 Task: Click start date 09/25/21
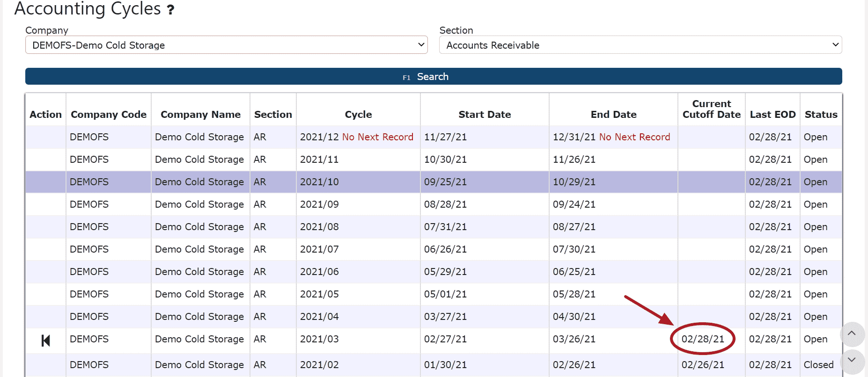(x=445, y=182)
